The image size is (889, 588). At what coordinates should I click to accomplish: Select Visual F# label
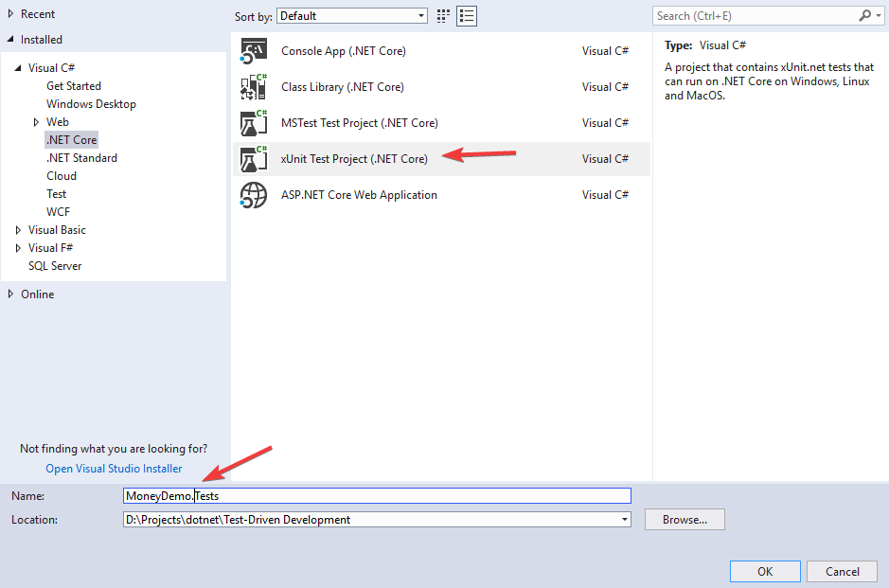[50, 248]
